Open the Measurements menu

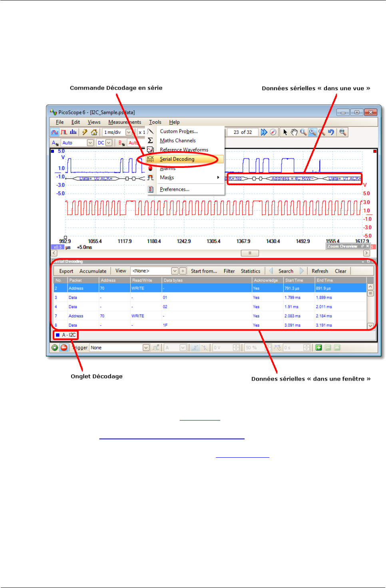coord(125,122)
